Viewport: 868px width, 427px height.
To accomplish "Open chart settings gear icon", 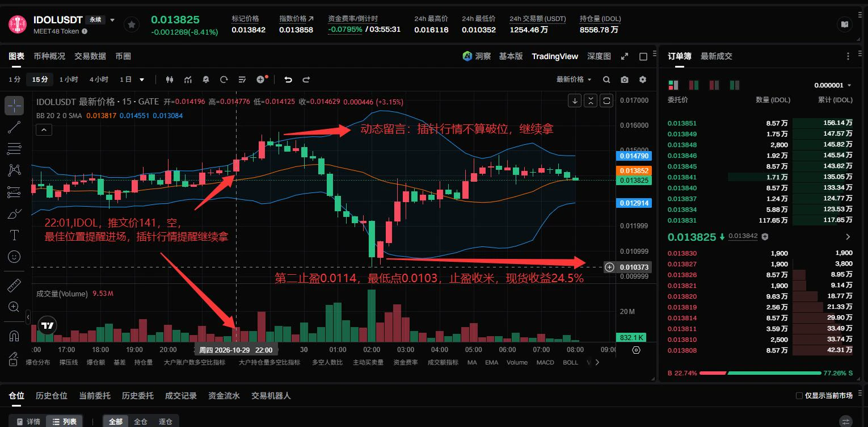I will (643, 79).
